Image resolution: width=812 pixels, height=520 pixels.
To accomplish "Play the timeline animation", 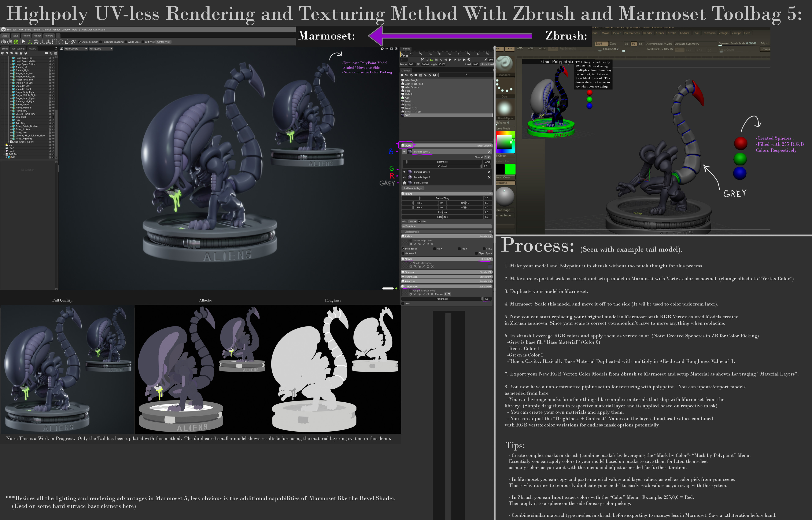I will pos(450,60).
